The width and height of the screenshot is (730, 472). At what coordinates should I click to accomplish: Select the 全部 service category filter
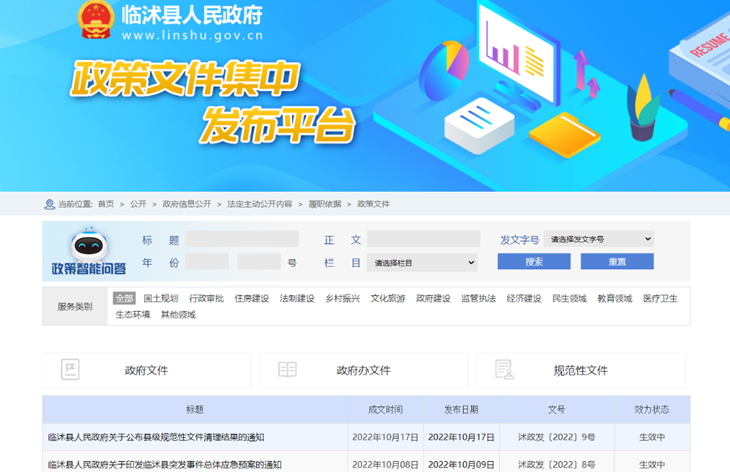tap(124, 298)
